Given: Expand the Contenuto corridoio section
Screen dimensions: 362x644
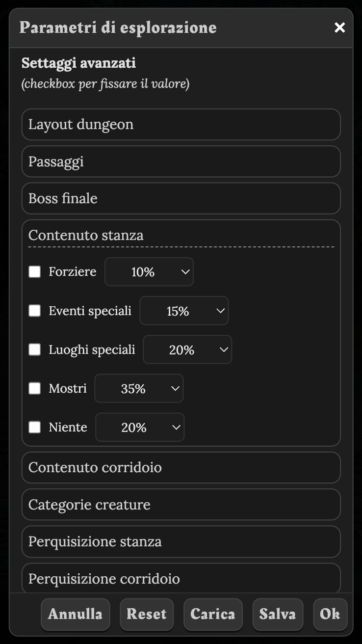Looking at the screenshot, I should (x=181, y=467).
